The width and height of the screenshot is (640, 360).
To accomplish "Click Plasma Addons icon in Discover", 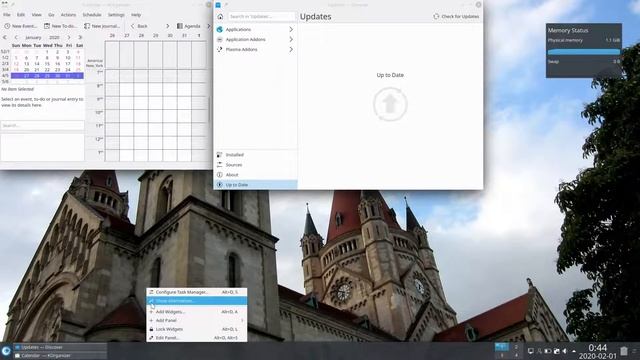I will 220,49.
